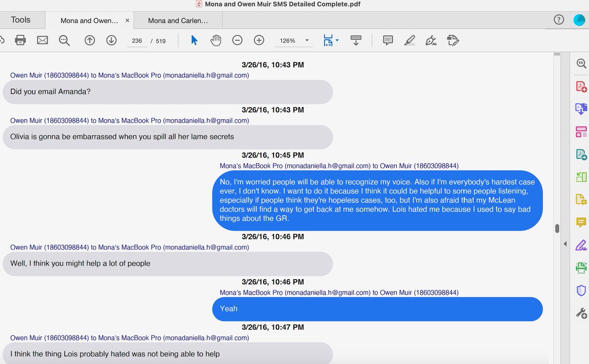The height and width of the screenshot is (364, 589).
Task: Switch to the "Mona and Carlen…" document tab
Action: (178, 21)
